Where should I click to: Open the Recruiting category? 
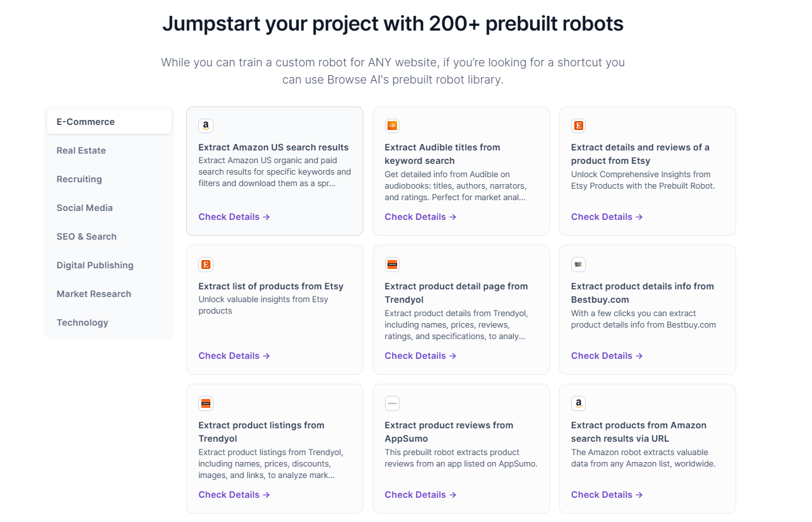pyautogui.click(x=79, y=179)
